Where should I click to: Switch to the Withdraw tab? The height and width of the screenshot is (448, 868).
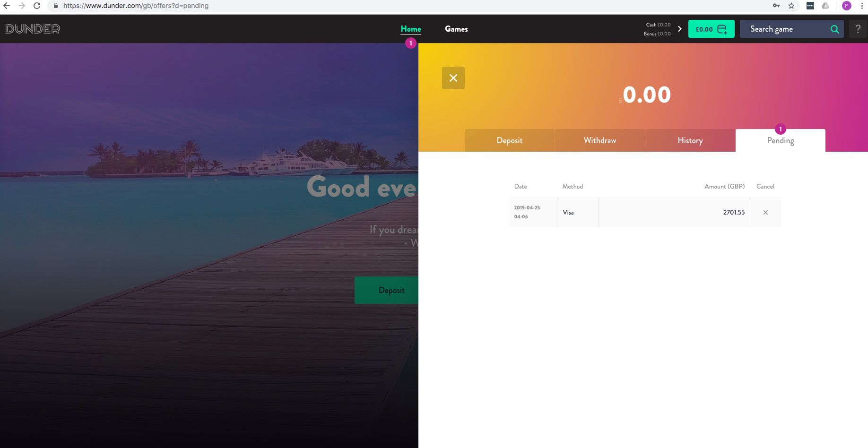(x=600, y=140)
